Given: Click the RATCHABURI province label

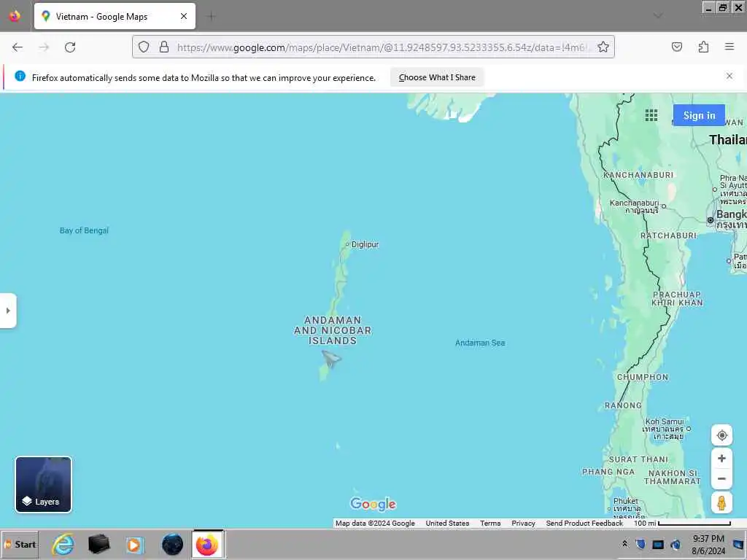Looking at the screenshot, I should click(x=668, y=236).
